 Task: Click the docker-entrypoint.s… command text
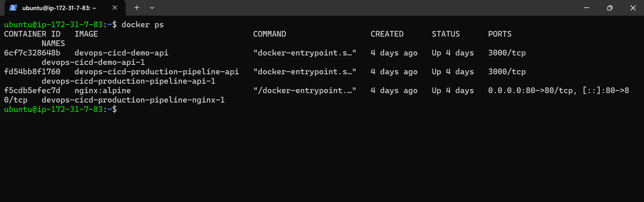(x=305, y=53)
